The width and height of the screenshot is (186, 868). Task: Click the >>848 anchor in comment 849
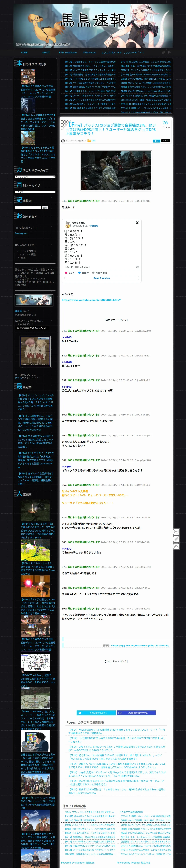[67, 362]
